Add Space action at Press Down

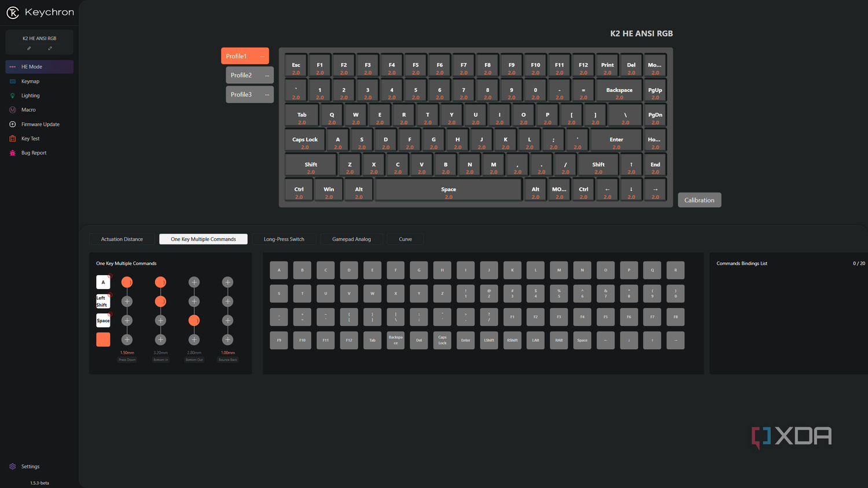pyautogui.click(x=127, y=320)
